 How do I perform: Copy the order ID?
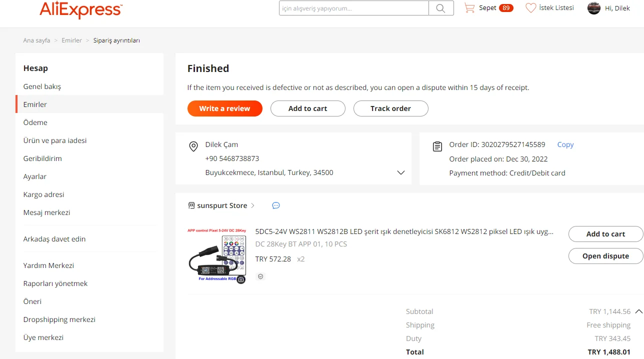tap(565, 144)
